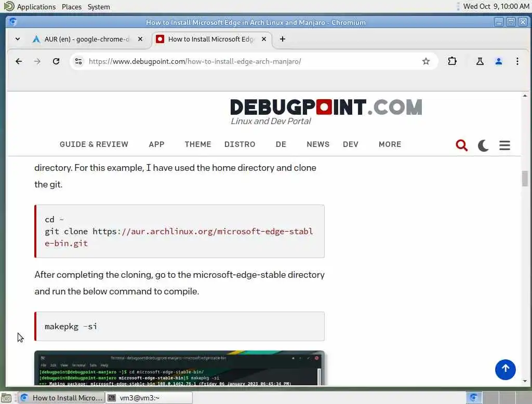The width and height of the screenshot is (532, 404).
Task: Open the Extensions puzzle icon
Action: [x=453, y=61]
